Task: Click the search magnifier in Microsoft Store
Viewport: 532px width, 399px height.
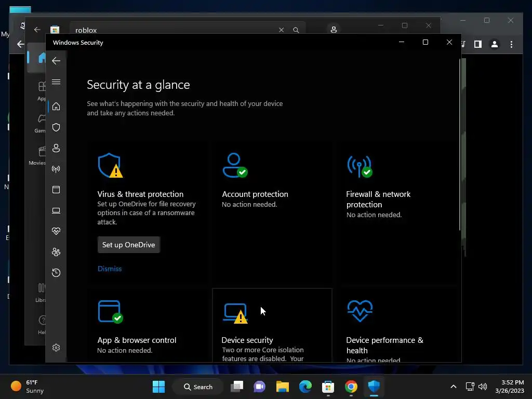Action: point(296,30)
